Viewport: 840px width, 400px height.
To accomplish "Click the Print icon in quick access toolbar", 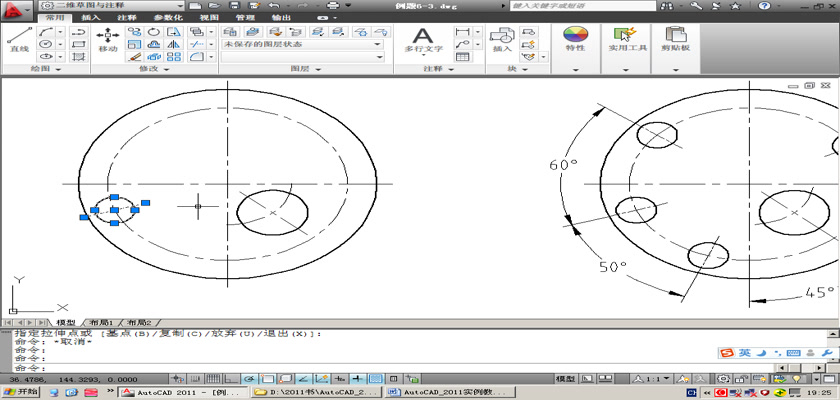I will (333, 6).
